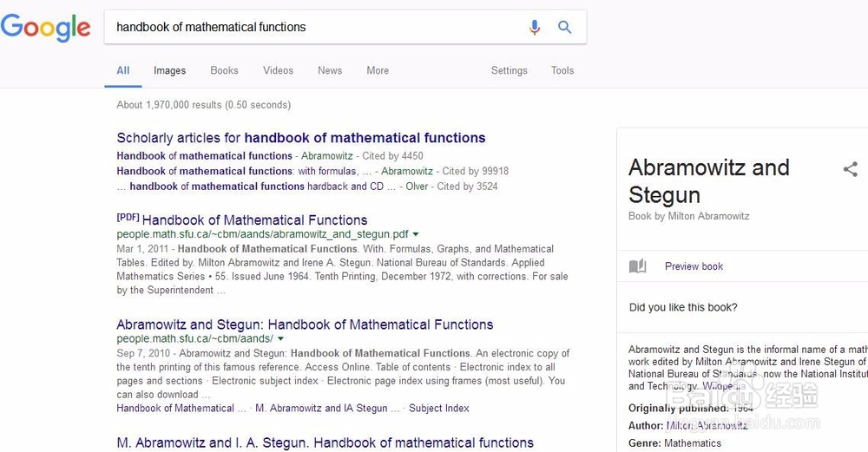This screenshot has width=868, height=452.
Task: Click the 'Genre: Mathematics' line
Action: 674,443
